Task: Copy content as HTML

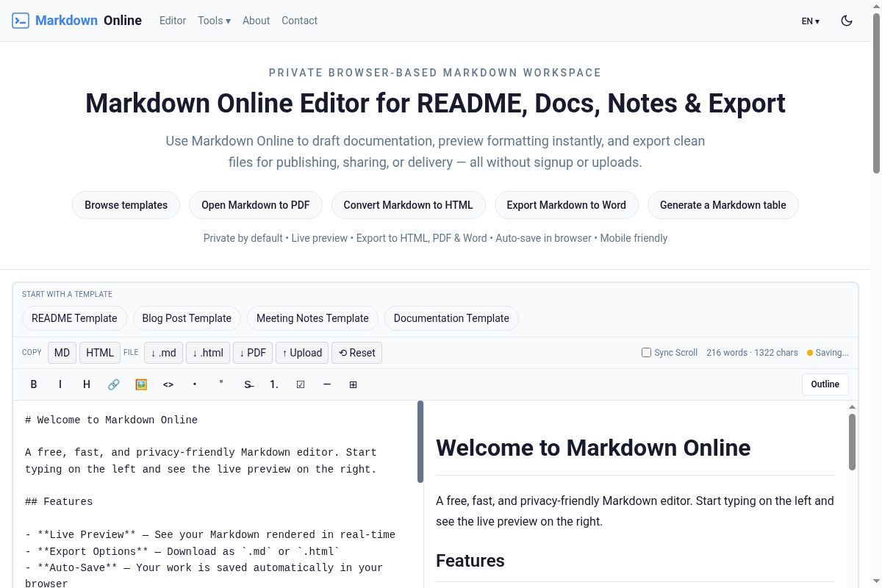Action: (100, 353)
